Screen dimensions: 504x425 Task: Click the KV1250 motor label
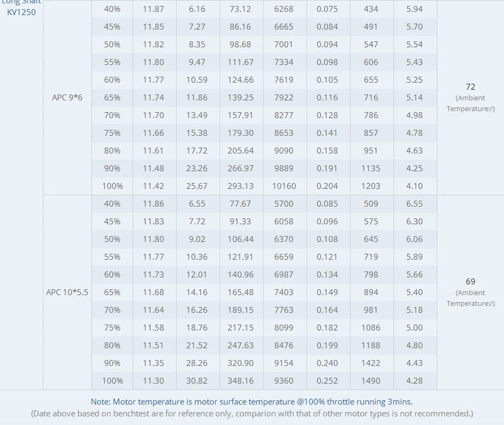pyautogui.click(x=22, y=12)
